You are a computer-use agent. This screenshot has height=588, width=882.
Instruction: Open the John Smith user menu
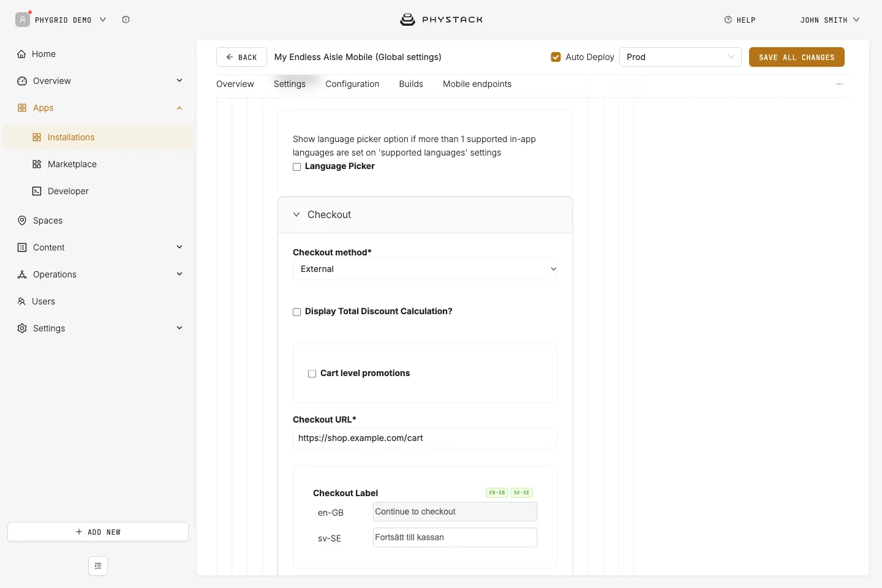pyautogui.click(x=830, y=20)
